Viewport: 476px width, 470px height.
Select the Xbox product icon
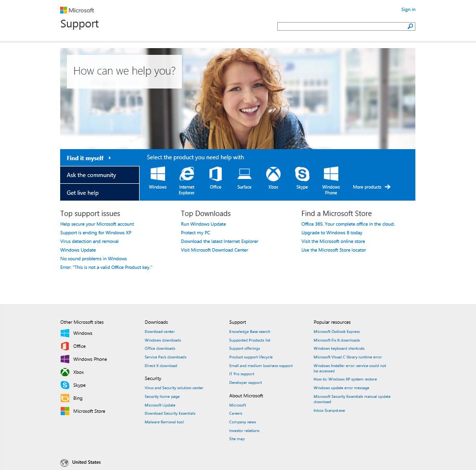pos(273,174)
